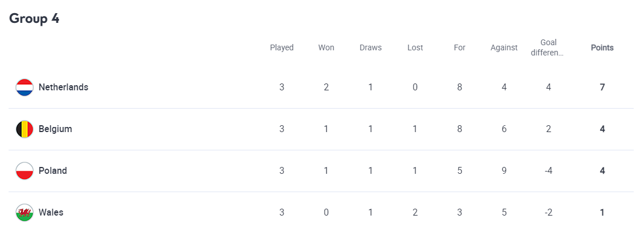Click the Group 4 heading
The image size is (644, 235).
click(x=34, y=18)
